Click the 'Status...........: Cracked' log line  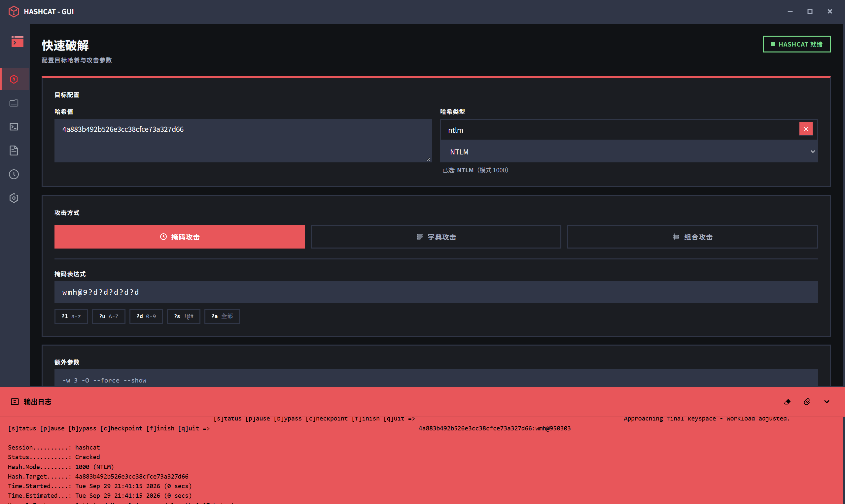tap(54, 457)
